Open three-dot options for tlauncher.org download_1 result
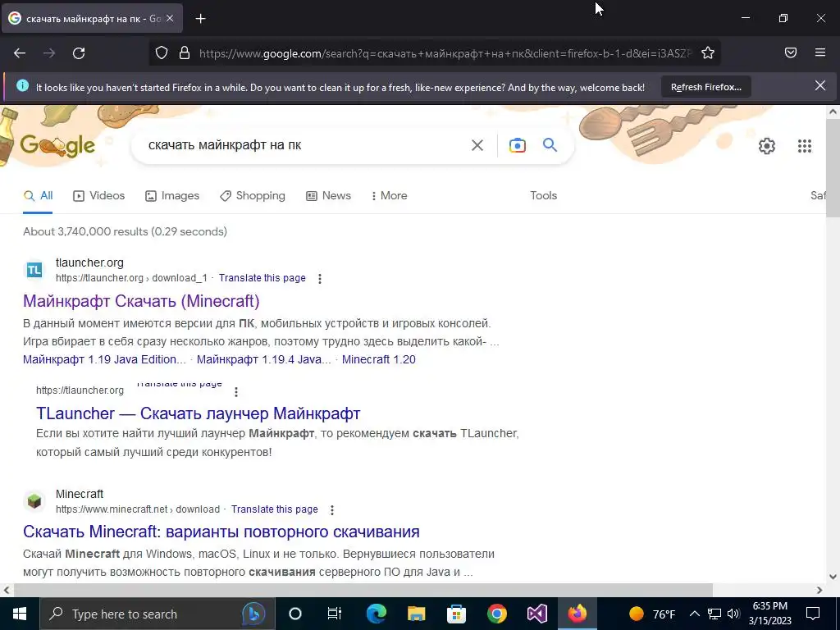840x630 pixels. [x=320, y=279]
